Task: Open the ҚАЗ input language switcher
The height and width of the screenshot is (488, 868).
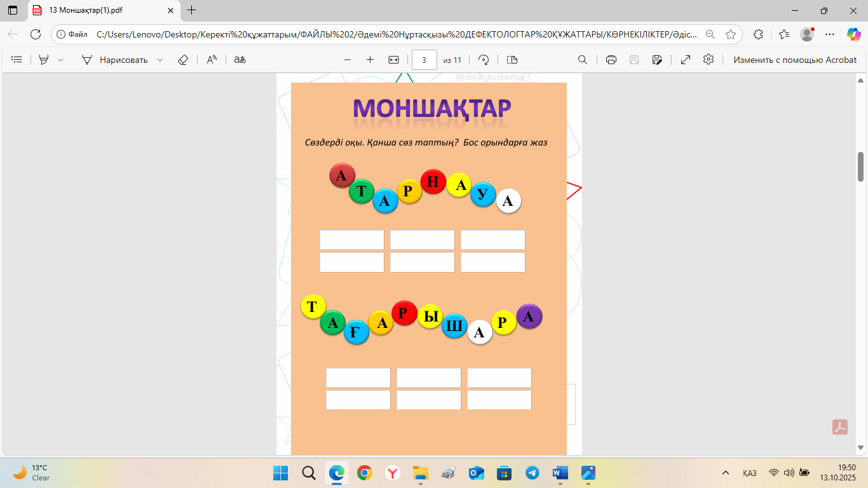Action: coord(749,473)
